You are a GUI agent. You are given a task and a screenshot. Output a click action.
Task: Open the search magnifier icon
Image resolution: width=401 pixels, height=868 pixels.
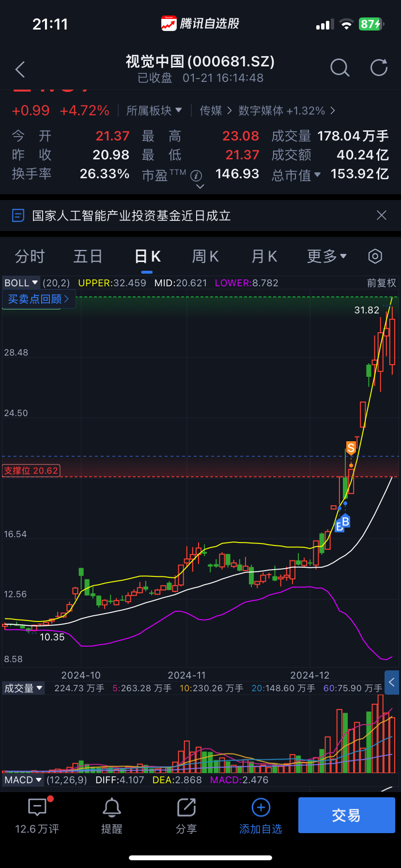click(339, 68)
